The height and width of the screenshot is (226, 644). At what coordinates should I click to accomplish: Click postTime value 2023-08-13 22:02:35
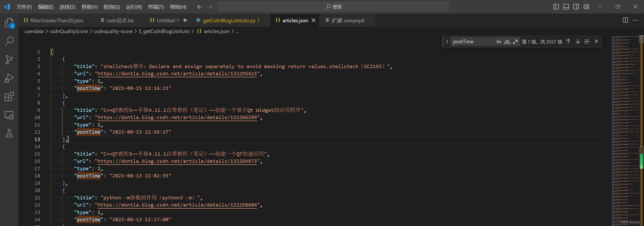point(140,176)
